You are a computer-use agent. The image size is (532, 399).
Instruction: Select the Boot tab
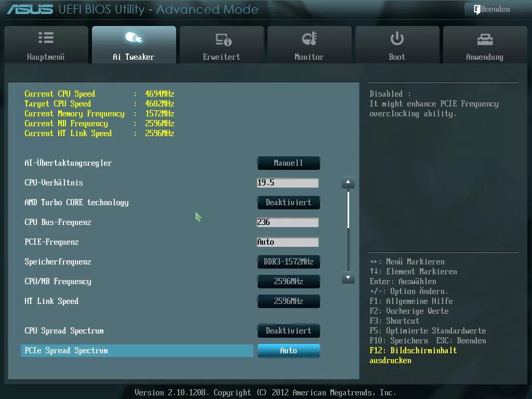coord(397,45)
